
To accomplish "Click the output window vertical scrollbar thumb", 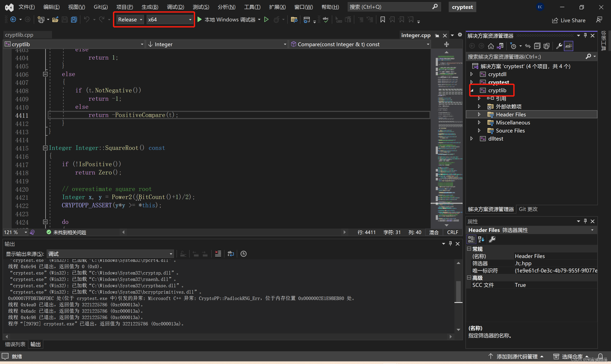I will pos(458,291).
